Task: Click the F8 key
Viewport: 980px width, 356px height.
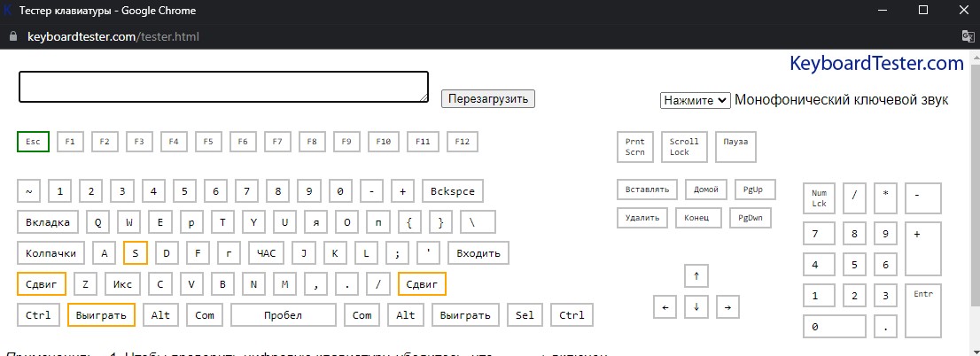Action: point(312,142)
